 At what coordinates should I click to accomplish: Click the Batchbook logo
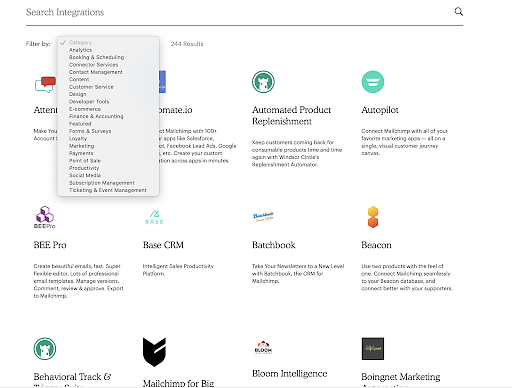[x=263, y=217]
